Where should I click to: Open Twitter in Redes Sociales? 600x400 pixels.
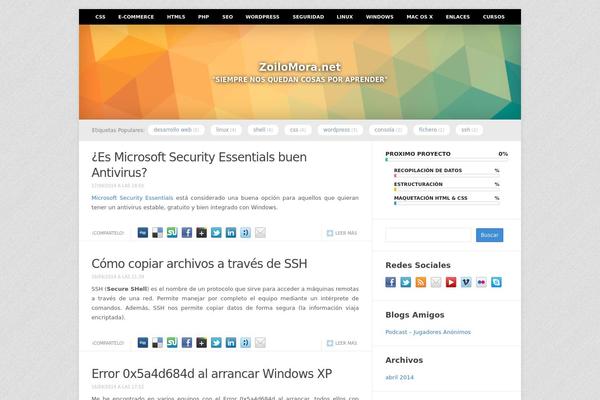[406, 282]
